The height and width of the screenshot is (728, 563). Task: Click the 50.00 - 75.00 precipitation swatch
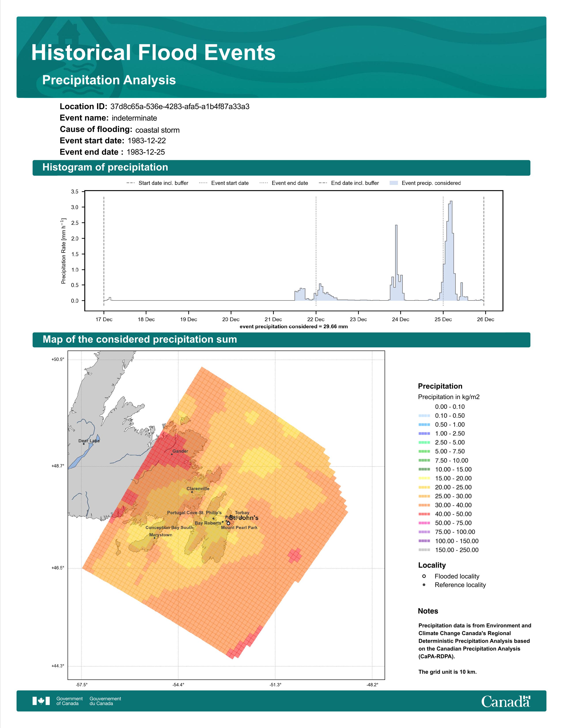(x=424, y=523)
